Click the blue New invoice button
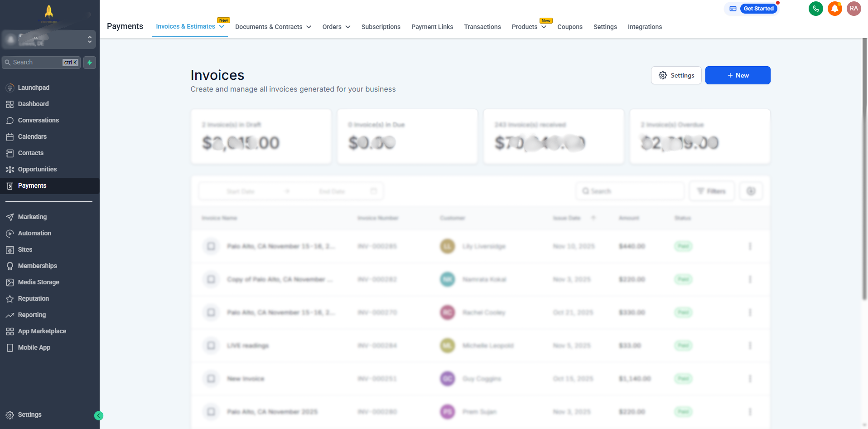Viewport: 868px width, 429px height. [x=738, y=75]
